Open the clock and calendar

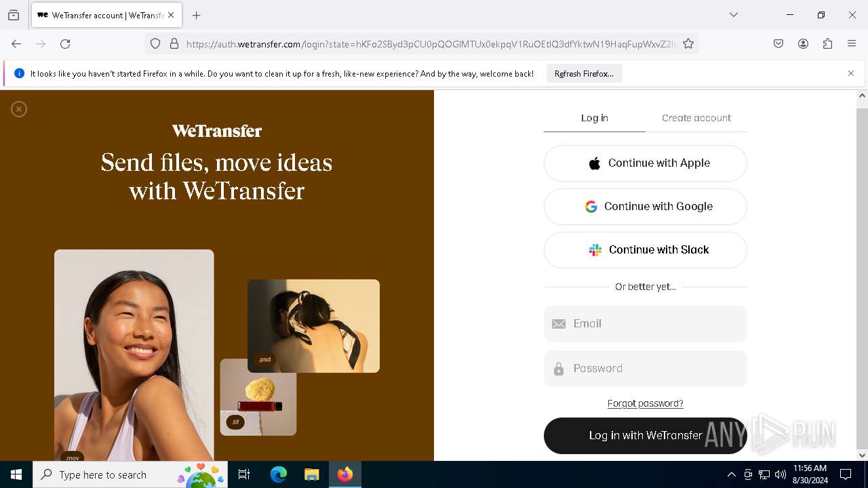(810, 474)
